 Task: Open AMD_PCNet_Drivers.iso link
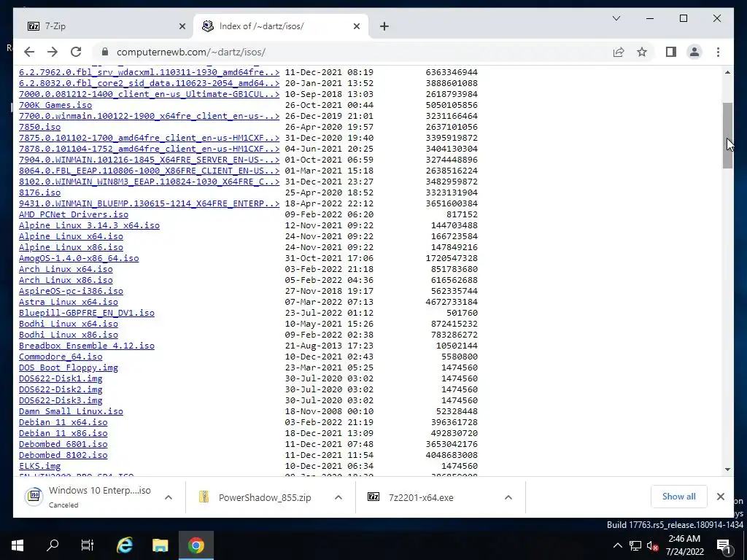[x=74, y=214]
